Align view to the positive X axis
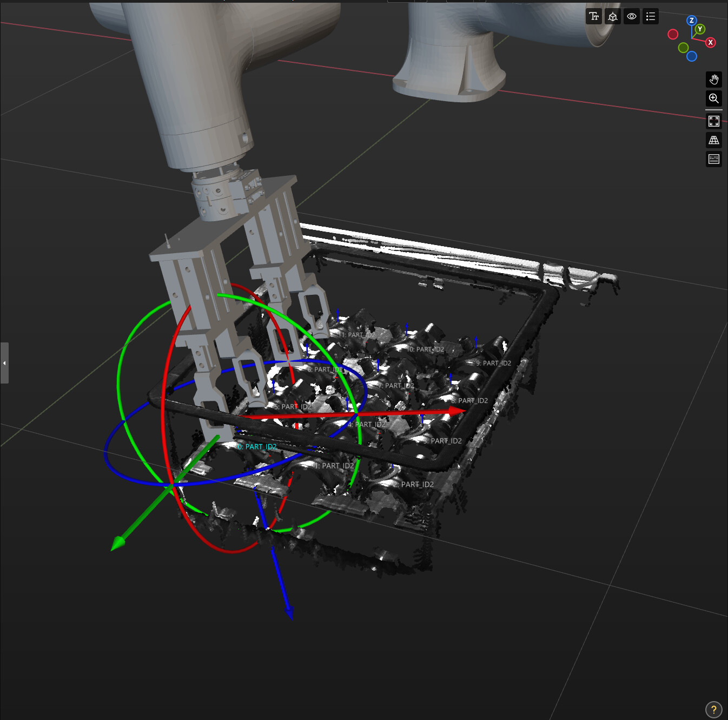 (710, 42)
